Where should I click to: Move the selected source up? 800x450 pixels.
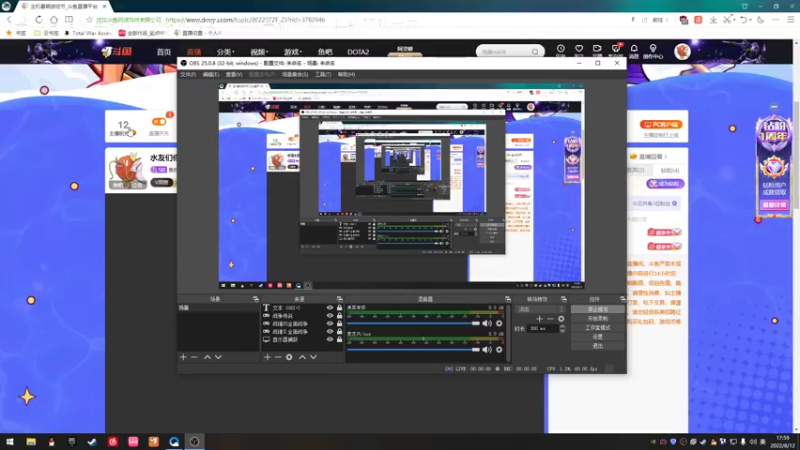click(x=302, y=357)
